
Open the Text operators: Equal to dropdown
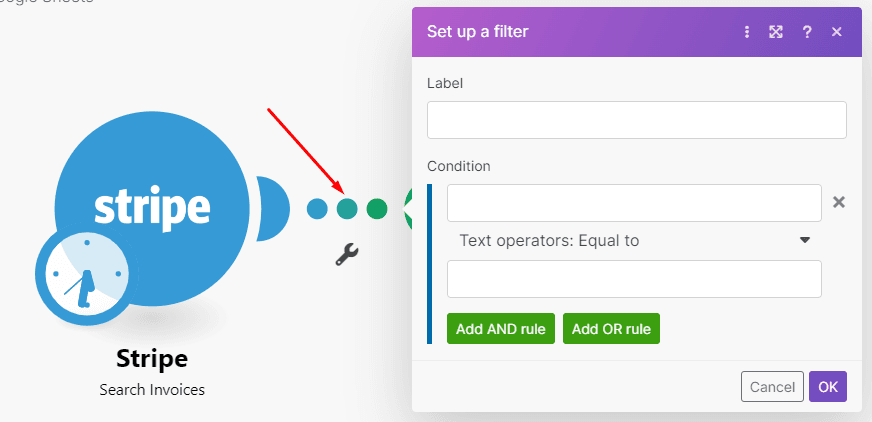(x=620, y=240)
